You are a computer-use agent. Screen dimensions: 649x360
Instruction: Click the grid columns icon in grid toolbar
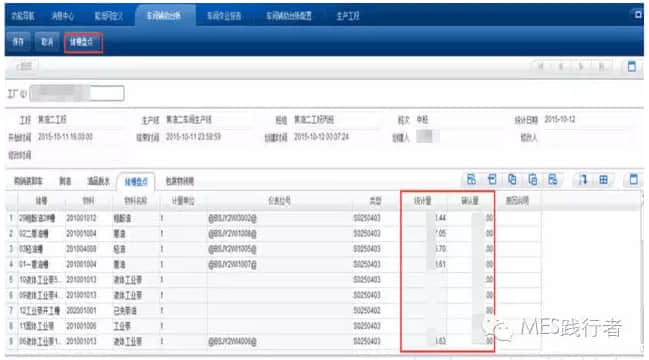pos(603,180)
